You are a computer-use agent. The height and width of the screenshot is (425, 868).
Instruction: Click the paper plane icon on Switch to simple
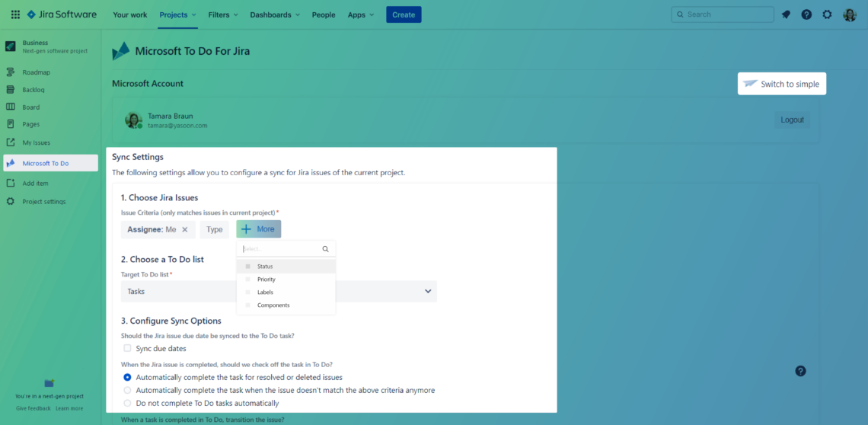click(750, 84)
